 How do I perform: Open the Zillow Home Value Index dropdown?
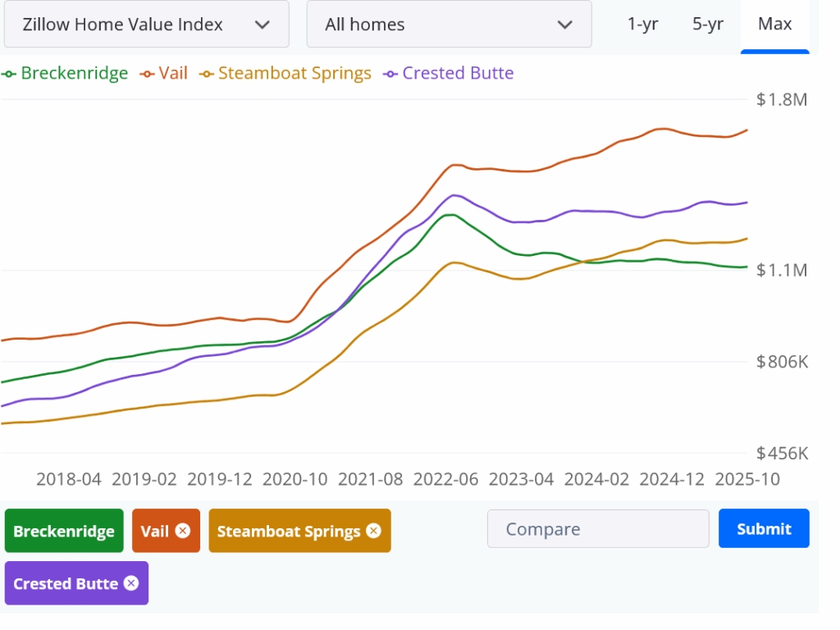pos(146,25)
